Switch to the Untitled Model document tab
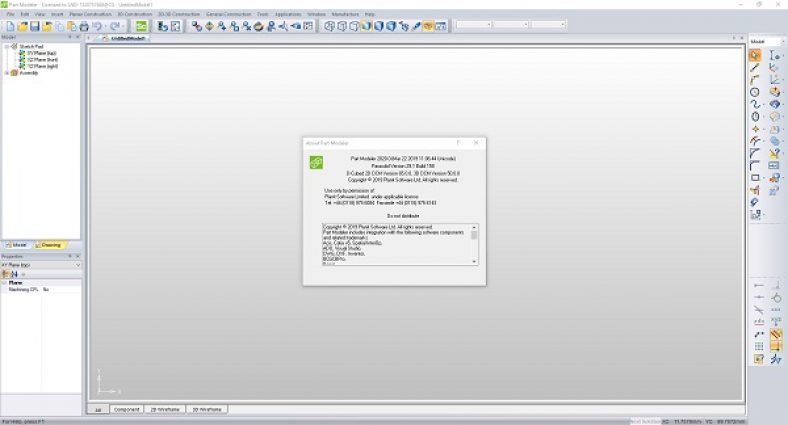This screenshot has width=788, height=425. (x=125, y=38)
